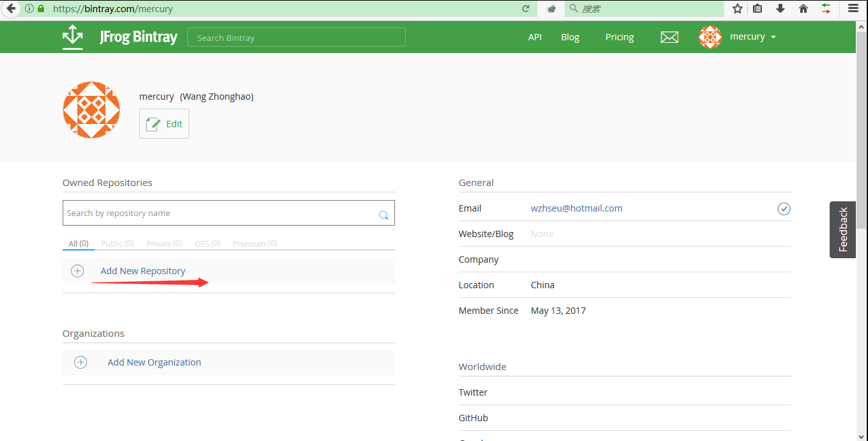Go to browser home icon
868x441 pixels.
[x=803, y=9]
